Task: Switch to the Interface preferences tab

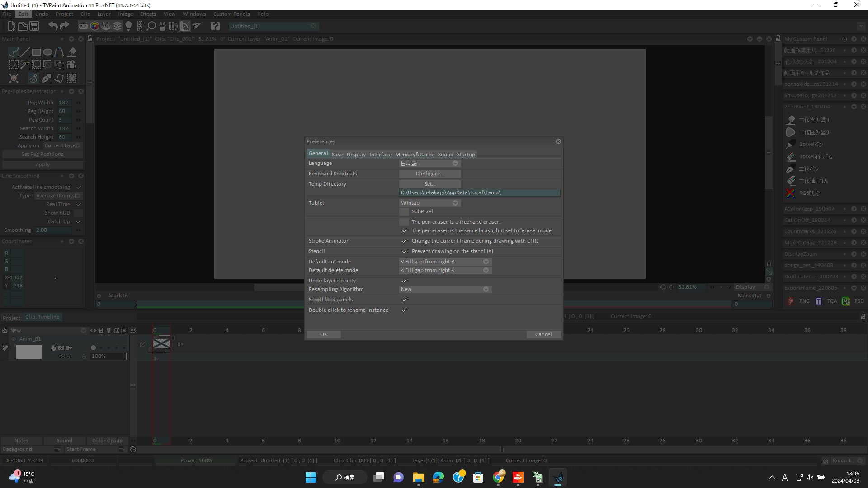Action: click(380, 155)
